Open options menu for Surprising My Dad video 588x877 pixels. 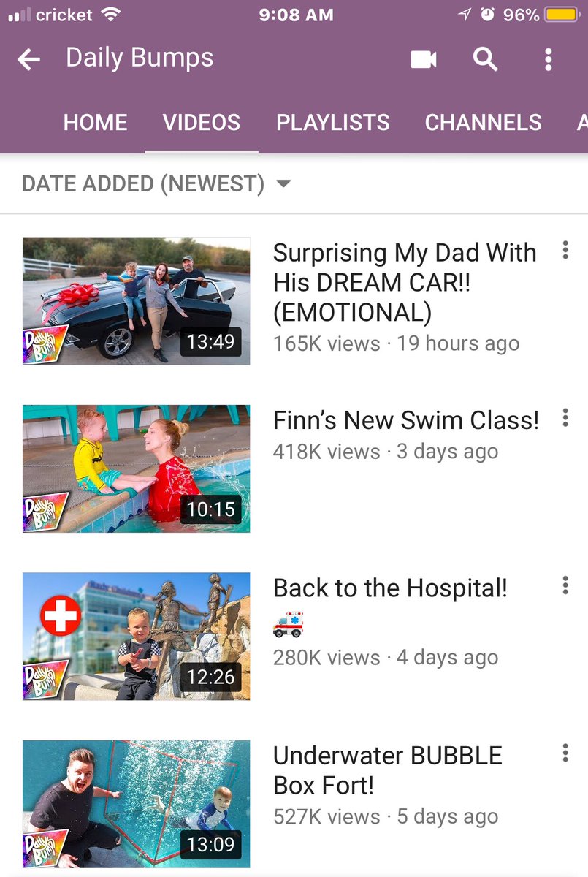(565, 251)
